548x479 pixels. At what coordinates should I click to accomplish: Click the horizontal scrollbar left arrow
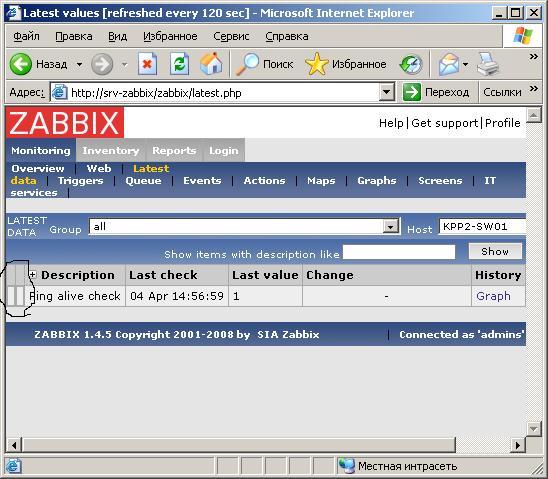pos(14,445)
